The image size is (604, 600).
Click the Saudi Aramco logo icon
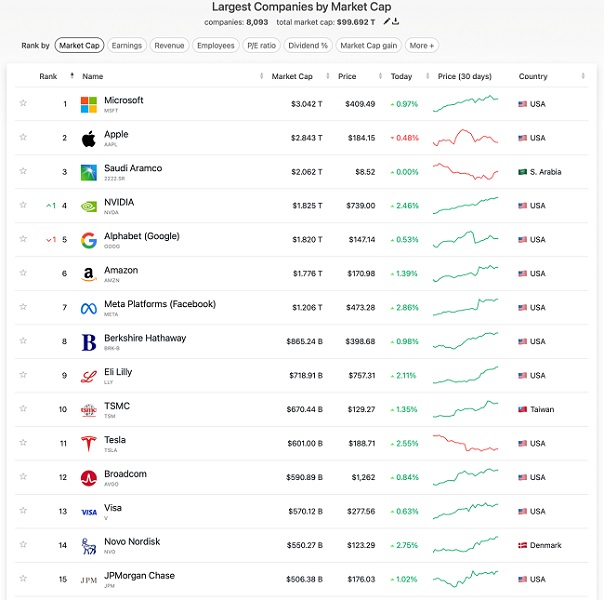click(89, 172)
